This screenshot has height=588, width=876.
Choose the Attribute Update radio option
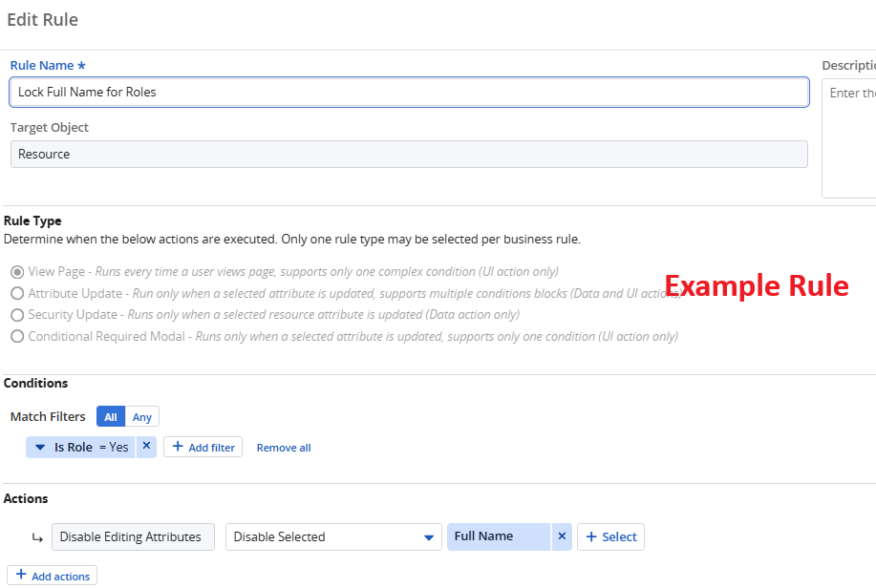pos(17,293)
